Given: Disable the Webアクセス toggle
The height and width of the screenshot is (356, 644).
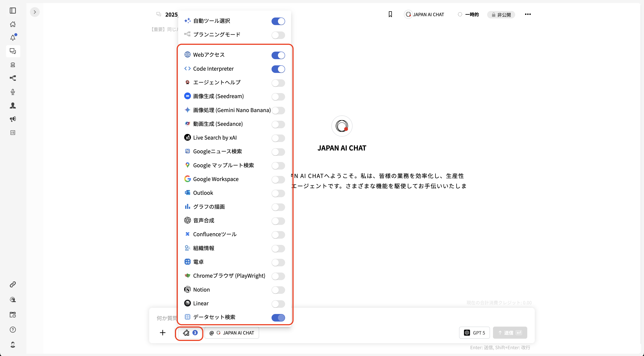Looking at the screenshot, I should [x=278, y=55].
